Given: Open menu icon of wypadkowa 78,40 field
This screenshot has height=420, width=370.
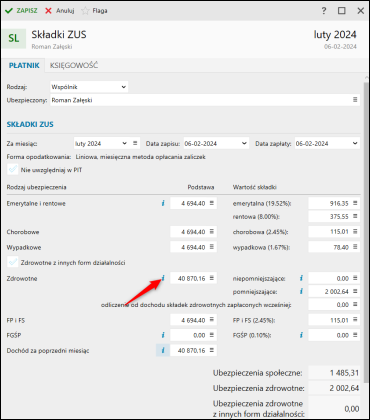Looking at the screenshot, I should (355, 247).
